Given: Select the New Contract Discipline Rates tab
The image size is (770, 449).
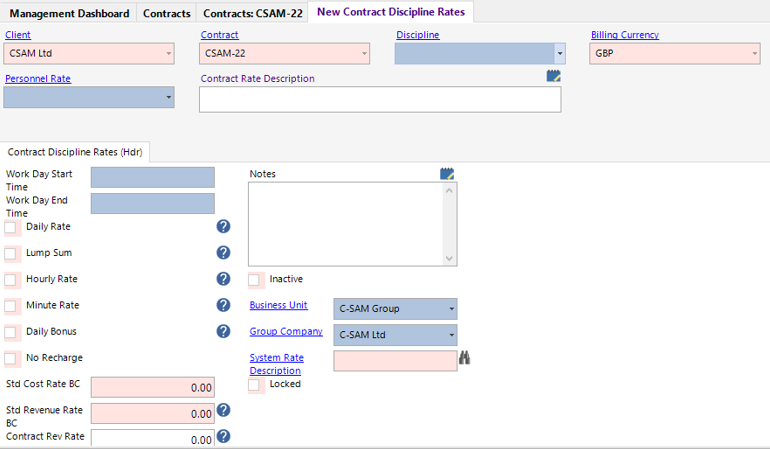Looking at the screenshot, I should point(391,12).
